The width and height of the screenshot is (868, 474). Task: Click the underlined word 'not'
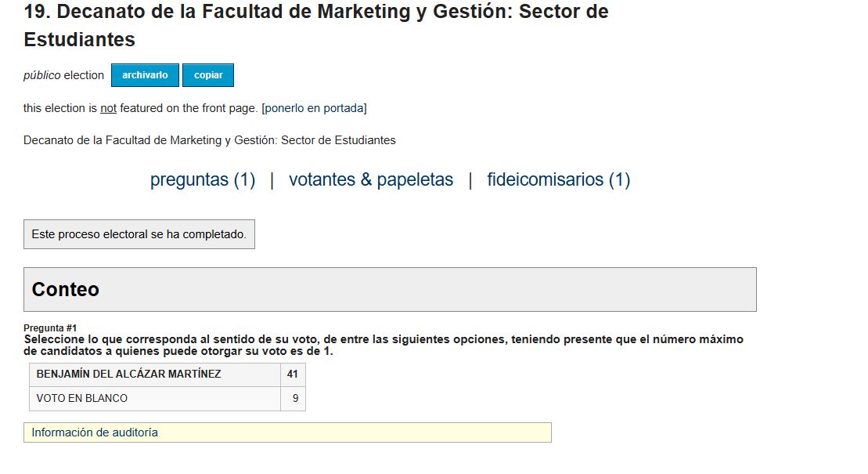pyautogui.click(x=108, y=108)
